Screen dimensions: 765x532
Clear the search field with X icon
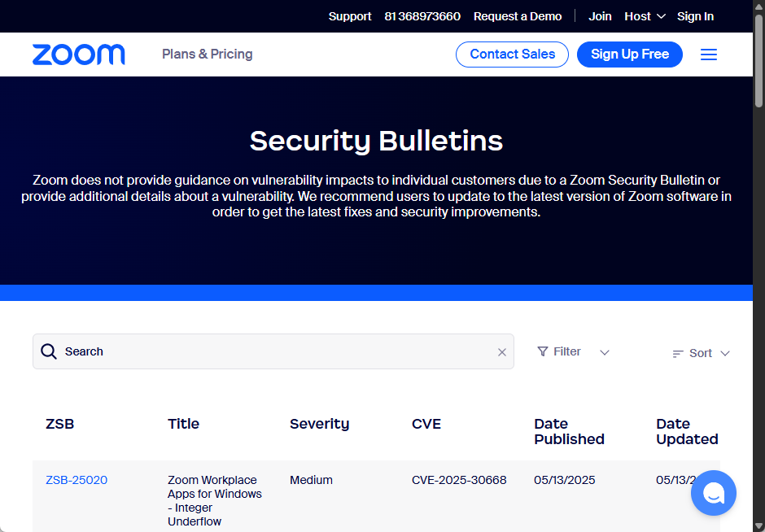pos(502,352)
